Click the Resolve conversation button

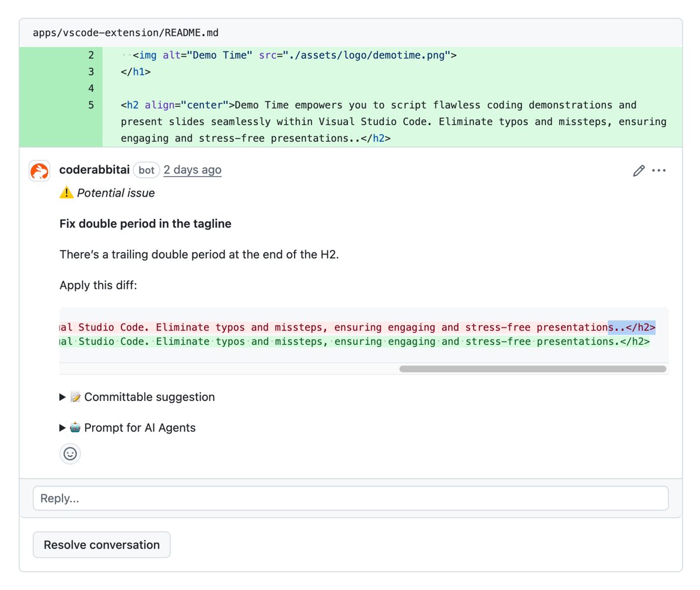pyautogui.click(x=101, y=544)
